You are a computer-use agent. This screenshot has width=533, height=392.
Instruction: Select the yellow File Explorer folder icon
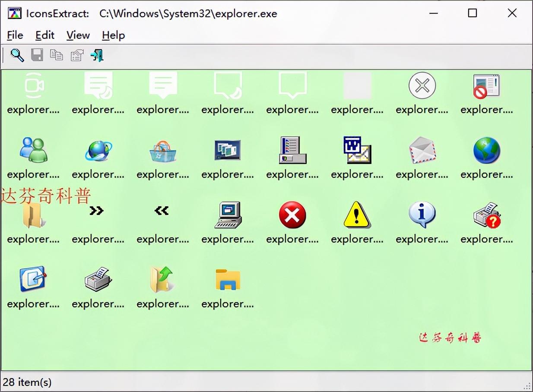pyautogui.click(x=228, y=280)
